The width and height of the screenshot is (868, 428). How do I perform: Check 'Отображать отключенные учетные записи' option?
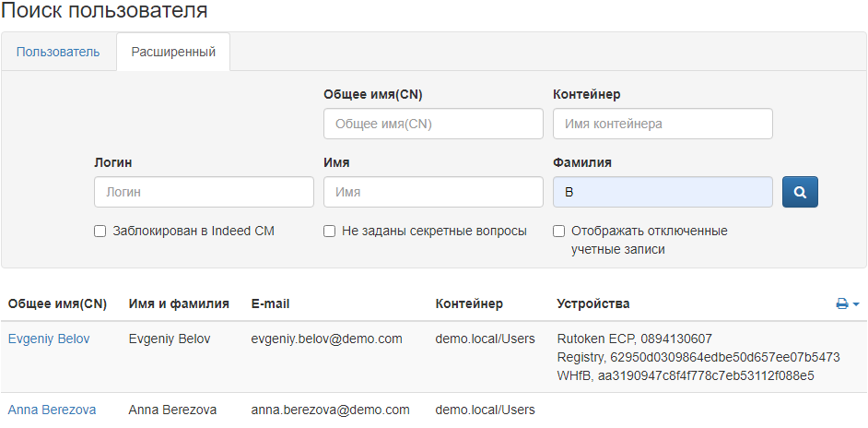click(x=558, y=232)
